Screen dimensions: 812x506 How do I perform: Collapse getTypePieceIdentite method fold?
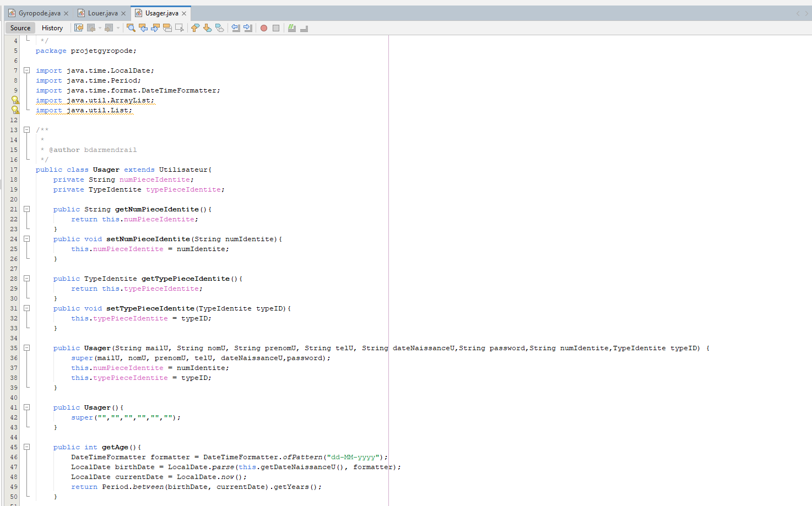click(x=26, y=279)
